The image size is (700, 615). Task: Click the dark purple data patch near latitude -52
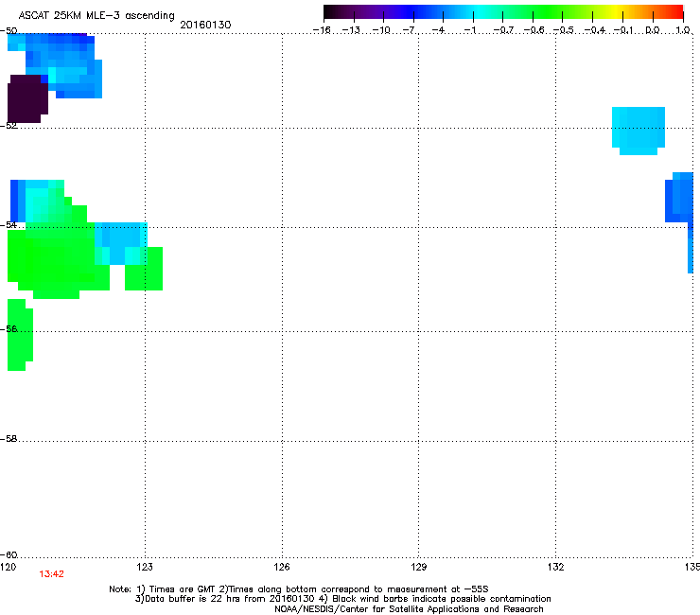(27, 98)
